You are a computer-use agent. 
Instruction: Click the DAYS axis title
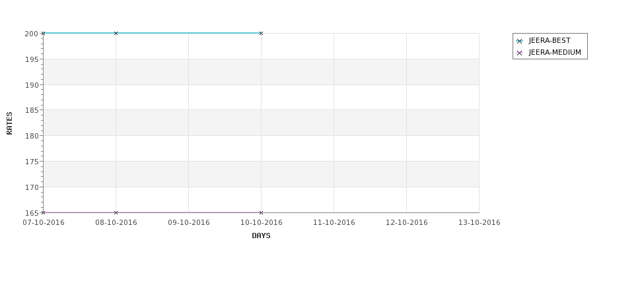[261, 236]
